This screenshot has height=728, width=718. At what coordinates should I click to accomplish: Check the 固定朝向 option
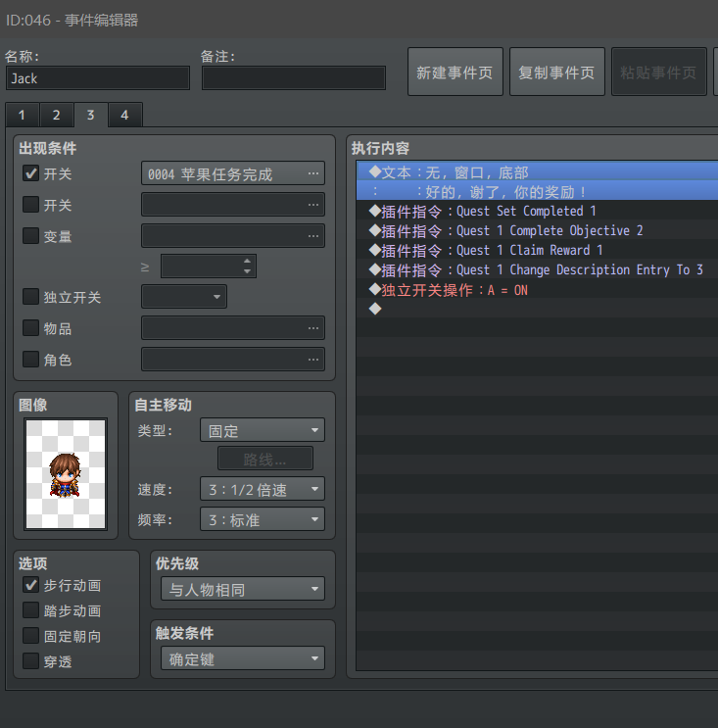pos(31,636)
